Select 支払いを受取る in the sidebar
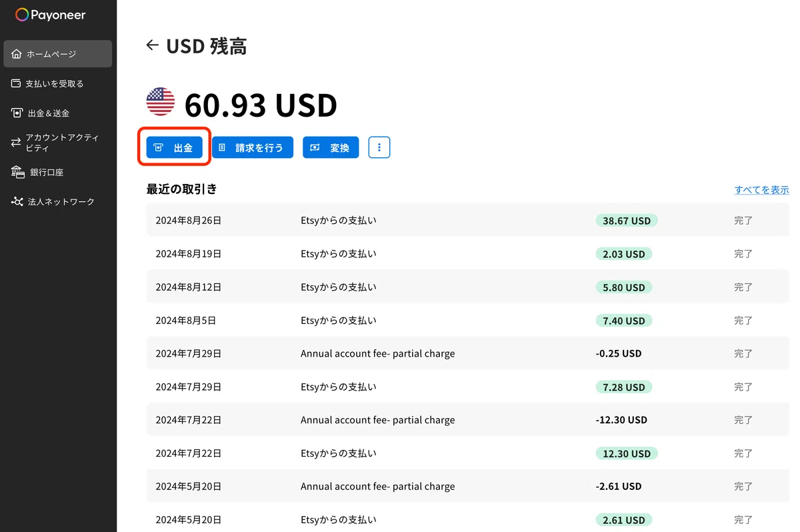Viewport: 800px width, 532px height. pos(58,83)
